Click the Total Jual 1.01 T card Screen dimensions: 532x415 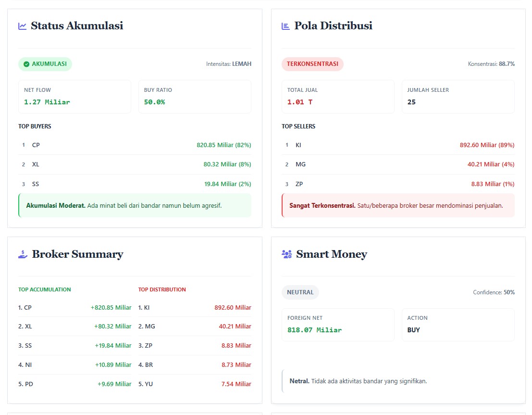tap(338, 97)
